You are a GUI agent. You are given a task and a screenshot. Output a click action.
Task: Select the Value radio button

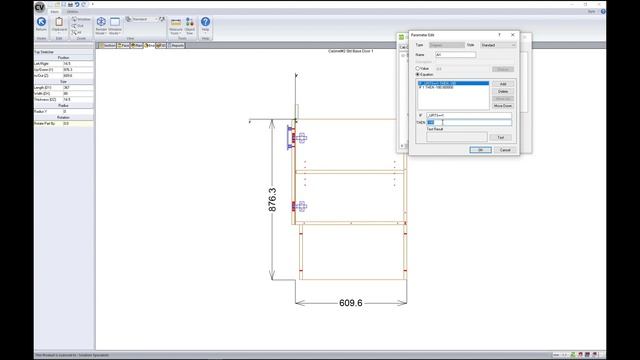click(x=418, y=69)
